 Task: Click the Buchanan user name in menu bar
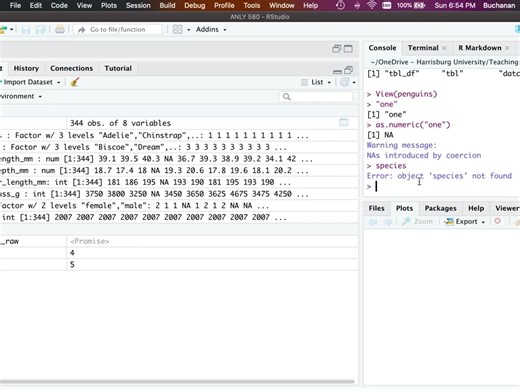click(499, 5)
